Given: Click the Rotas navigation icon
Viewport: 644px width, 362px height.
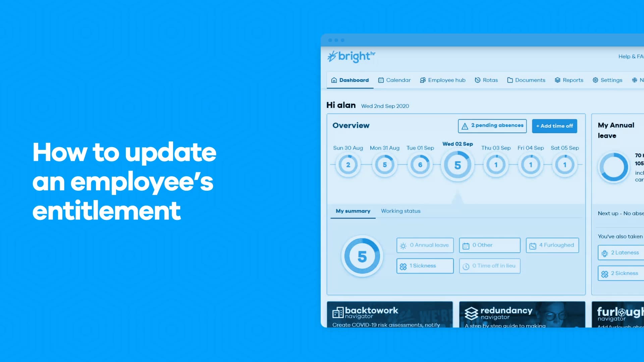Looking at the screenshot, I should 477,80.
